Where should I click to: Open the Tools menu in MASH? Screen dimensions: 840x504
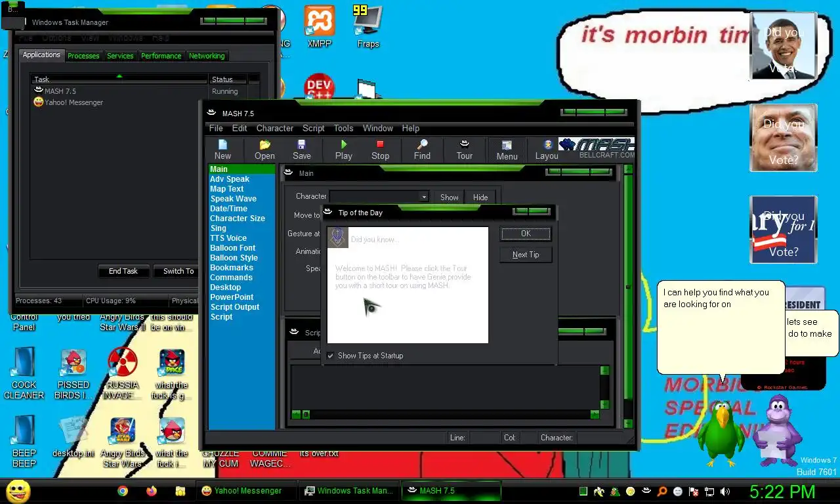[x=343, y=129]
